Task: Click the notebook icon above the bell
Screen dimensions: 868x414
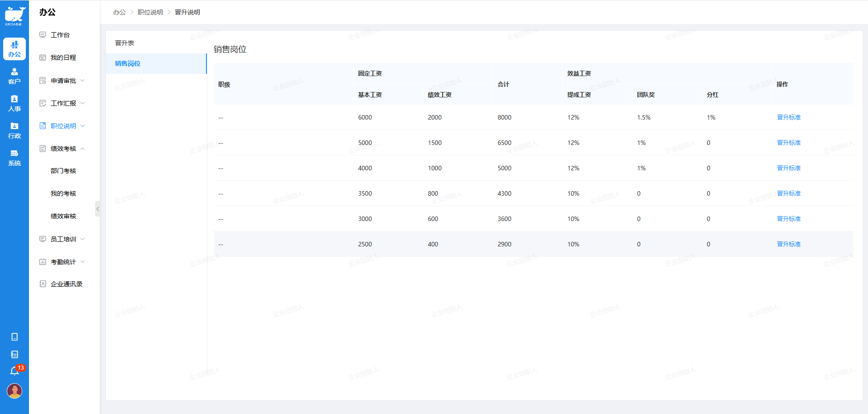Action: pyautogui.click(x=14, y=355)
